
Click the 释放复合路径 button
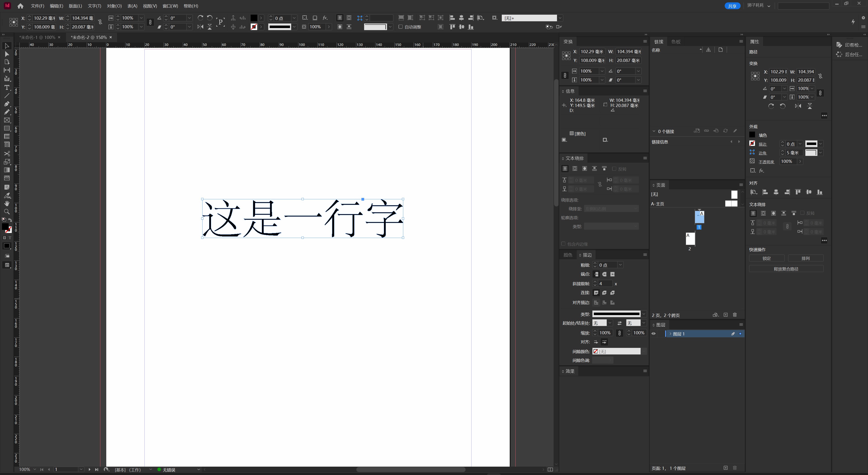786,269
